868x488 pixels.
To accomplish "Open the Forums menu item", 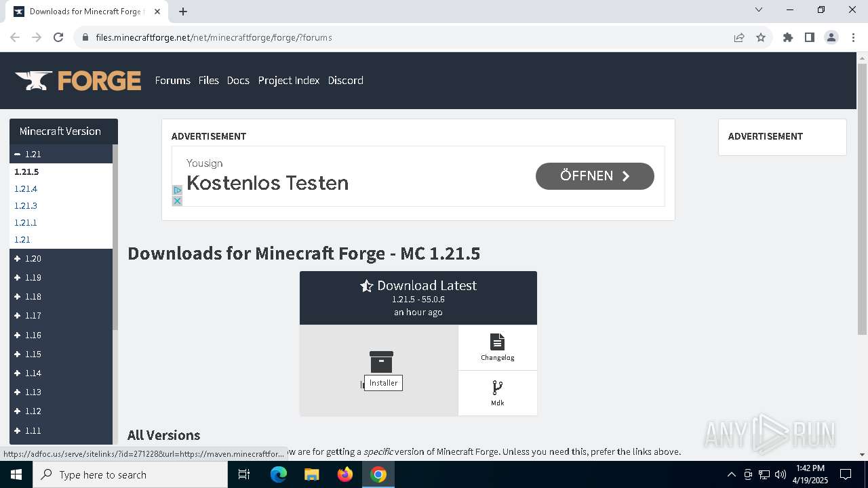I will [172, 80].
